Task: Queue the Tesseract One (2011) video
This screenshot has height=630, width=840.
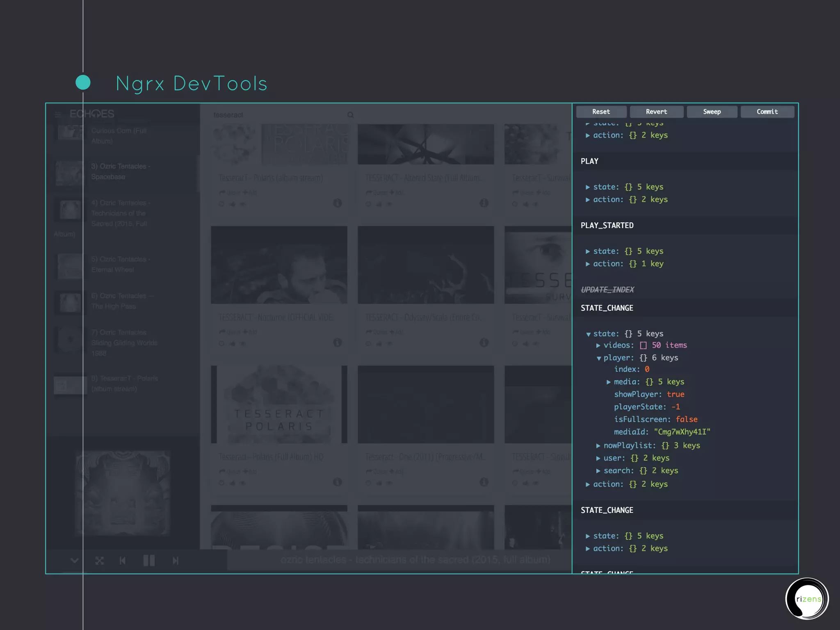Action: pos(377,471)
